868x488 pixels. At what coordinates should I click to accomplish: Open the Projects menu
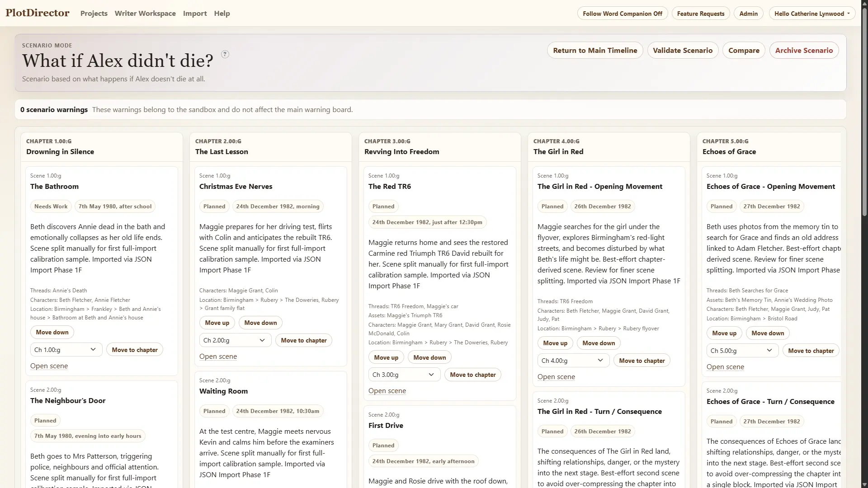(94, 14)
